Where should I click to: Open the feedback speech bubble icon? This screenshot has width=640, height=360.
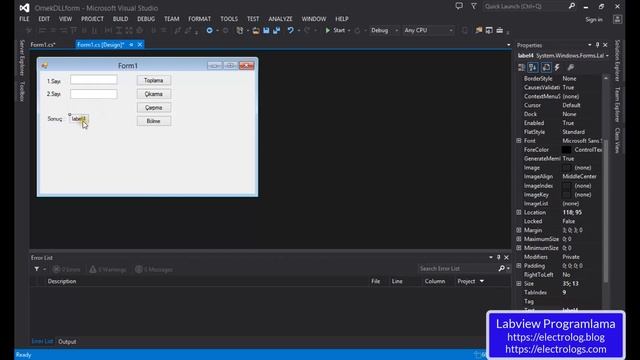click(x=459, y=6)
